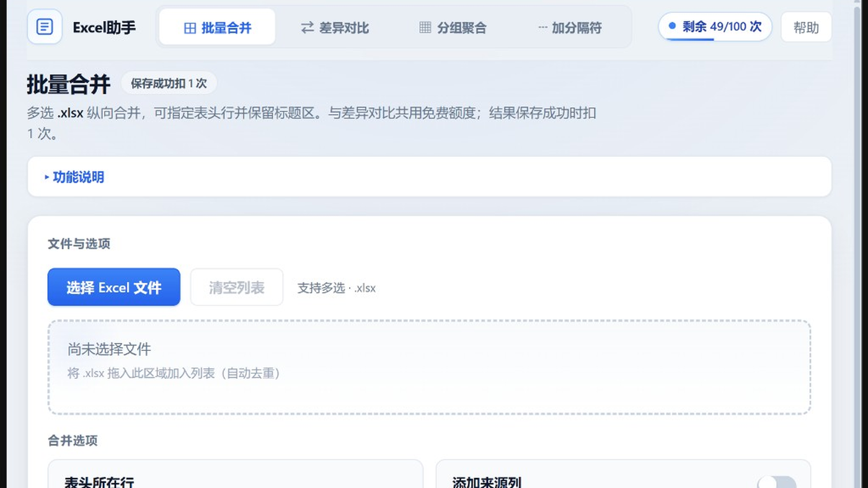Click the 支持多选 · .xlsx hint text
The image size is (868, 488).
tap(337, 288)
